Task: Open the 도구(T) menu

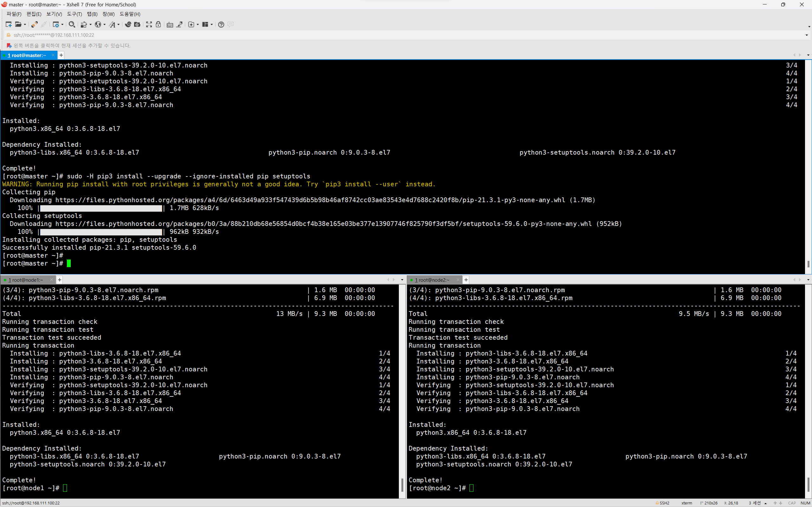Action: pos(74,14)
